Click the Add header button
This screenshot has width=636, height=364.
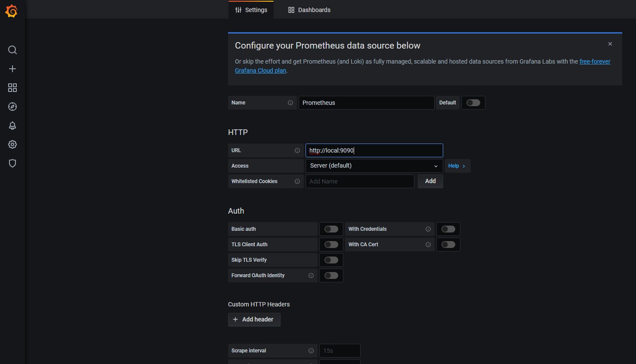click(x=254, y=319)
